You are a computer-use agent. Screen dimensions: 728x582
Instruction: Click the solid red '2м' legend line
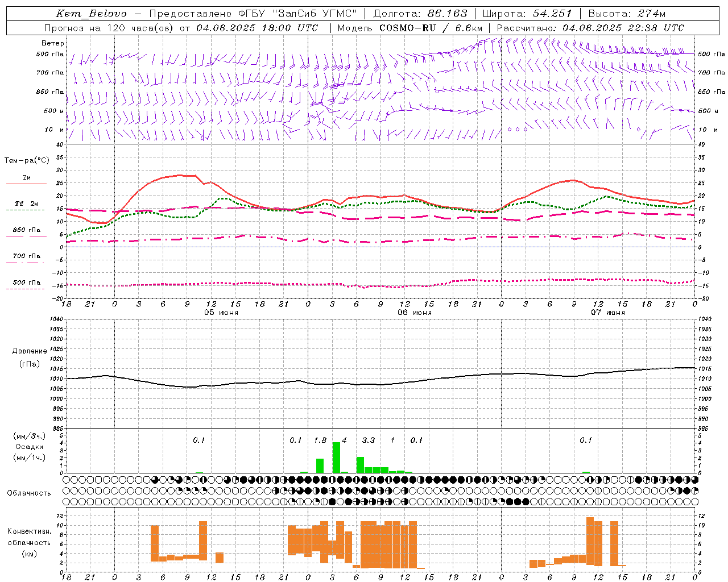point(26,184)
